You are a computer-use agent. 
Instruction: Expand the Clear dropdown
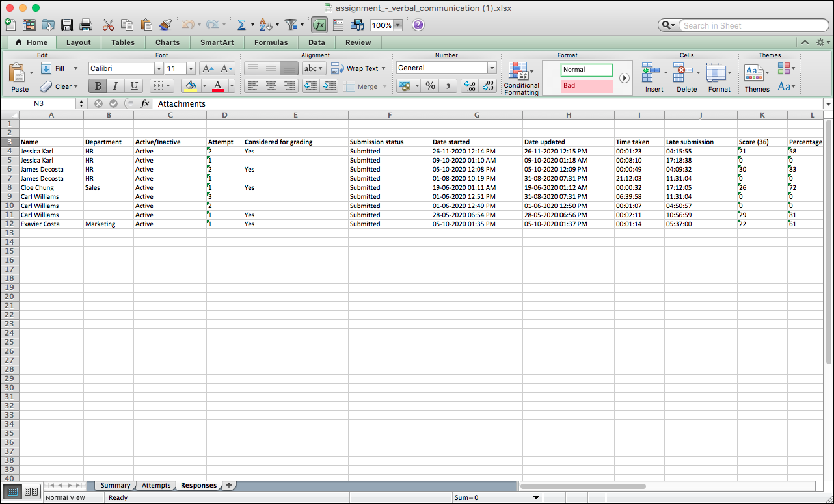coord(75,86)
